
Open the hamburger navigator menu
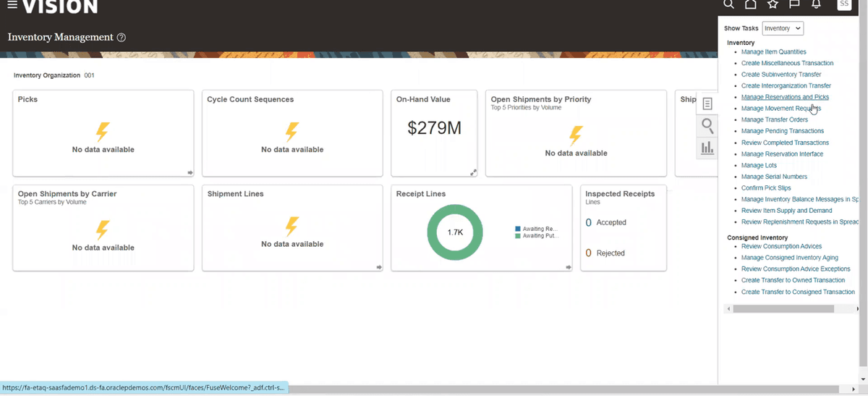click(12, 5)
